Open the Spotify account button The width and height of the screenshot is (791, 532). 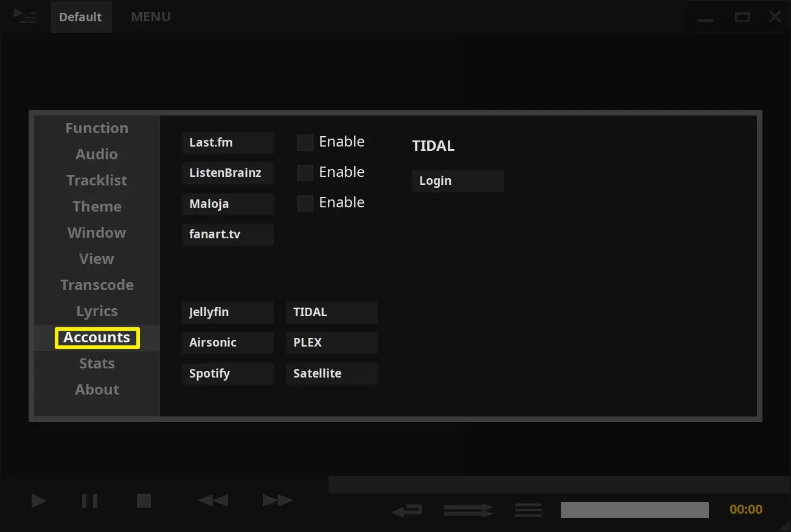pos(228,374)
